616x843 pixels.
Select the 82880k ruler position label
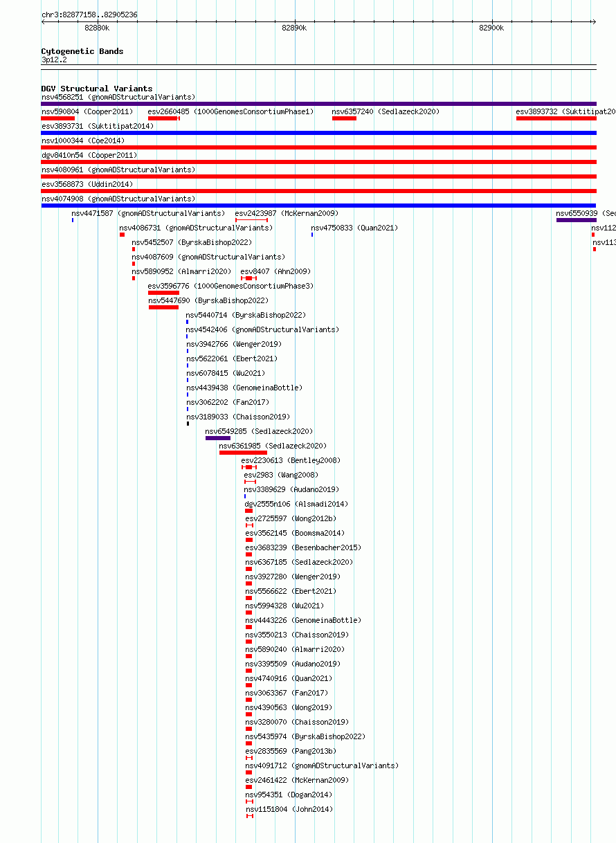tap(97, 28)
